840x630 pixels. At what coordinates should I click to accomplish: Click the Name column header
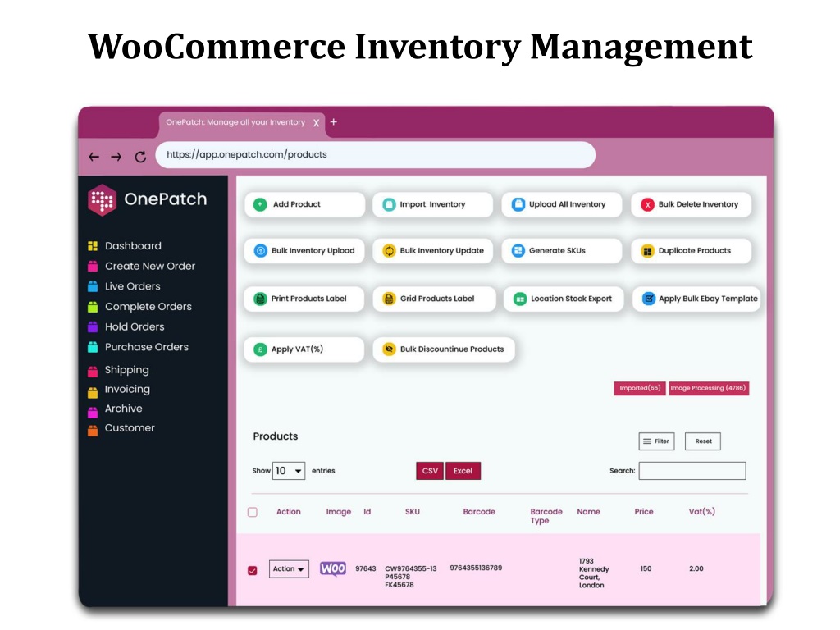pos(588,512)
